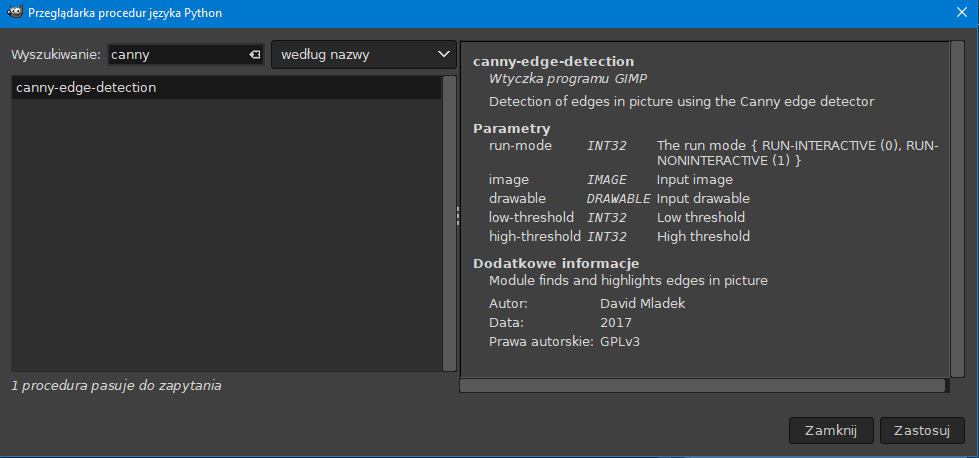
Task: Click 'Module finds and highlights edges' text
Action: [x=628, y=281]
